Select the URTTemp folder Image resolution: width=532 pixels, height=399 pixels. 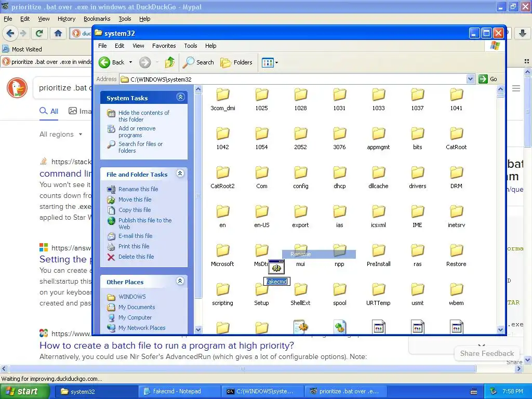(378, 295)
